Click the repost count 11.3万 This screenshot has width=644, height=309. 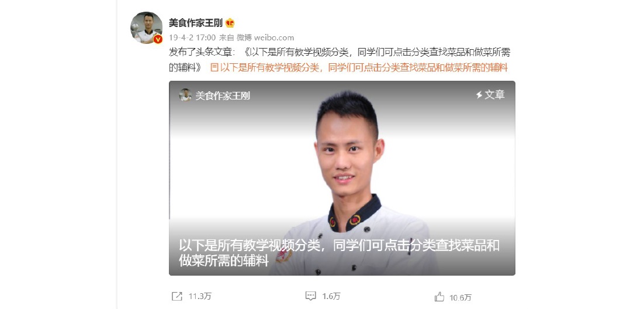[200, 296]
